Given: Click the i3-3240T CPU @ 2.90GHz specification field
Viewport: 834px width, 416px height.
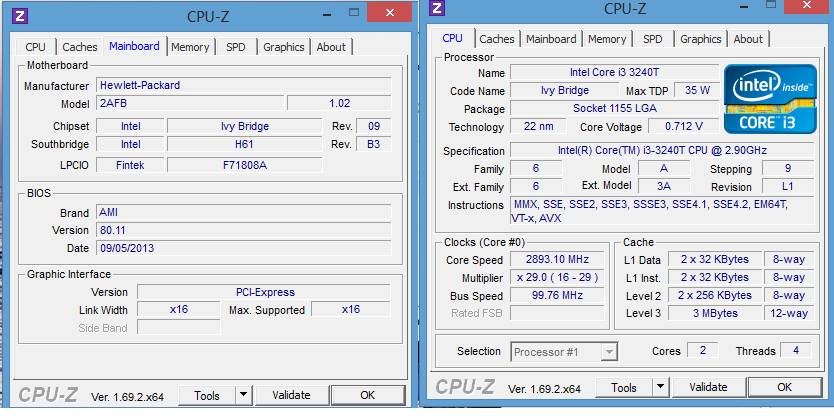Looking at the screenshot, I should click(662, 151).
